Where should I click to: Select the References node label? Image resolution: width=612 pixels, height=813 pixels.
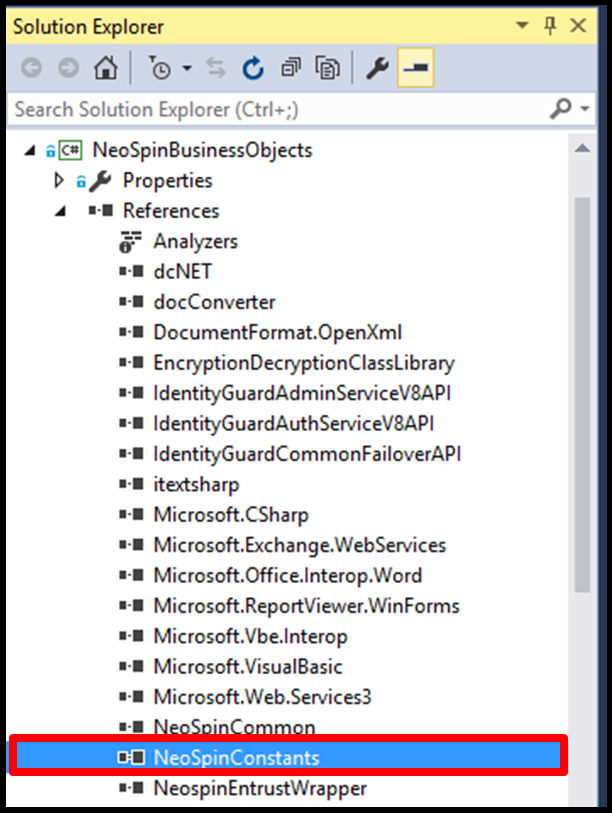tap(171, 211)
